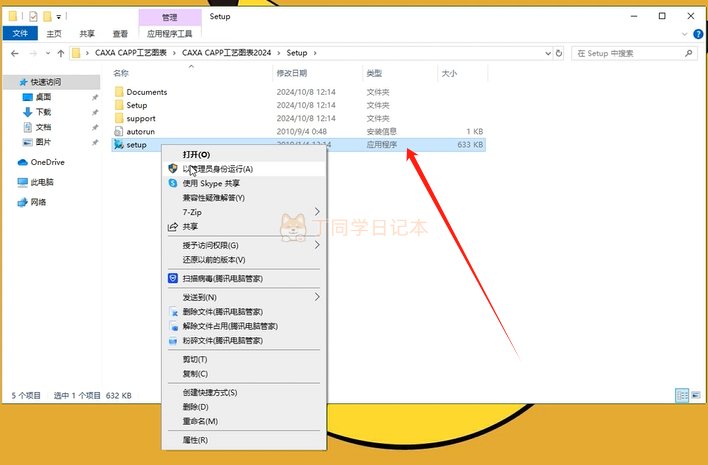Choose 共享 in the context menu
The width and height of the screenshot is (708, 465).
pyautogui.click(x=244, y=227)
